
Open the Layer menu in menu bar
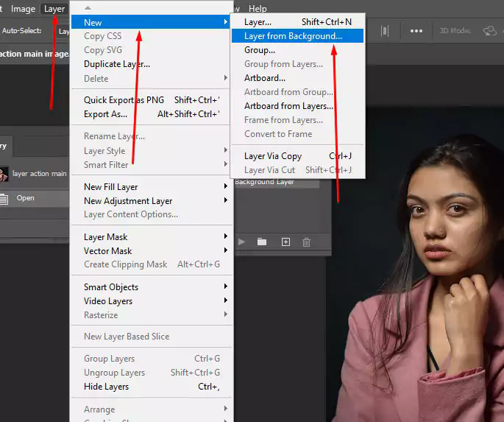click(54, 9)
